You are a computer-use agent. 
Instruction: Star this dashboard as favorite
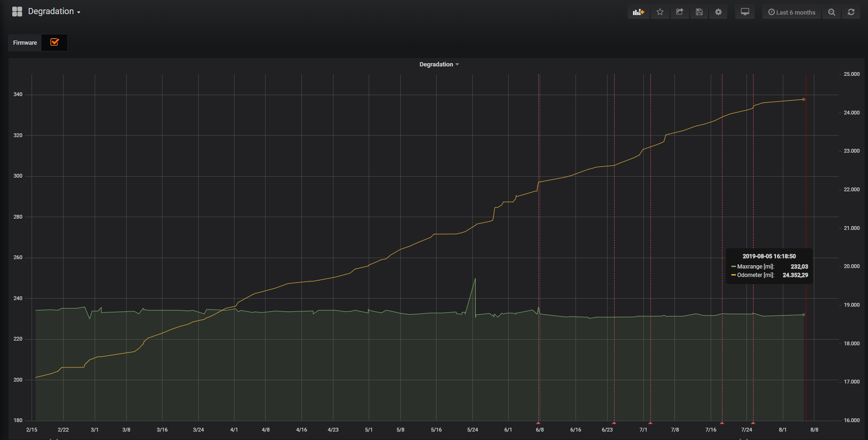(x=660, y=12)
